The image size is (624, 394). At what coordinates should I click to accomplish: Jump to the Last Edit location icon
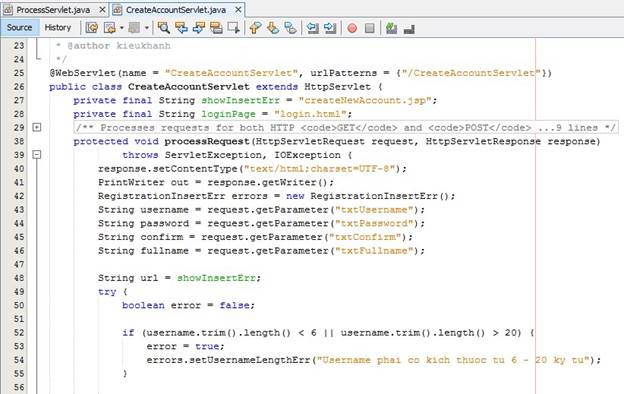[92, 27]
